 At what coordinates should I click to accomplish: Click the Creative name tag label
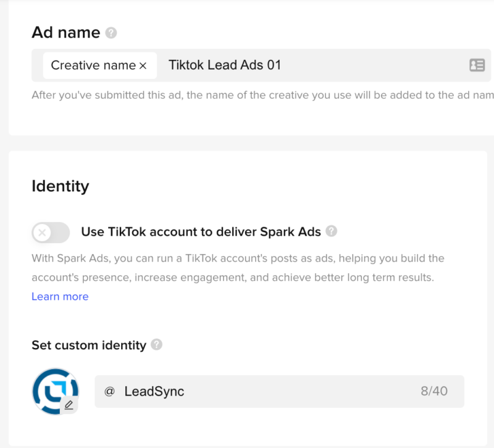[91, 65]
